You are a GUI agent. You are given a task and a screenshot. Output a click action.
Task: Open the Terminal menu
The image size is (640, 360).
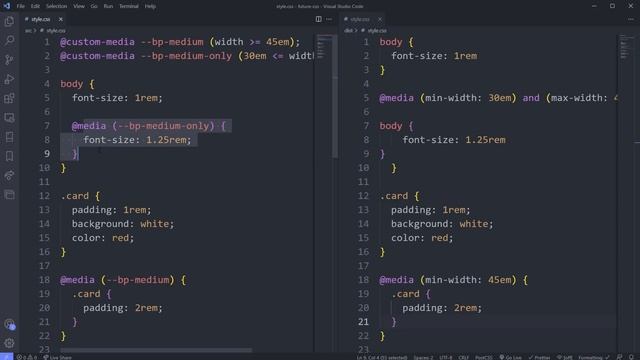point(129,6)
